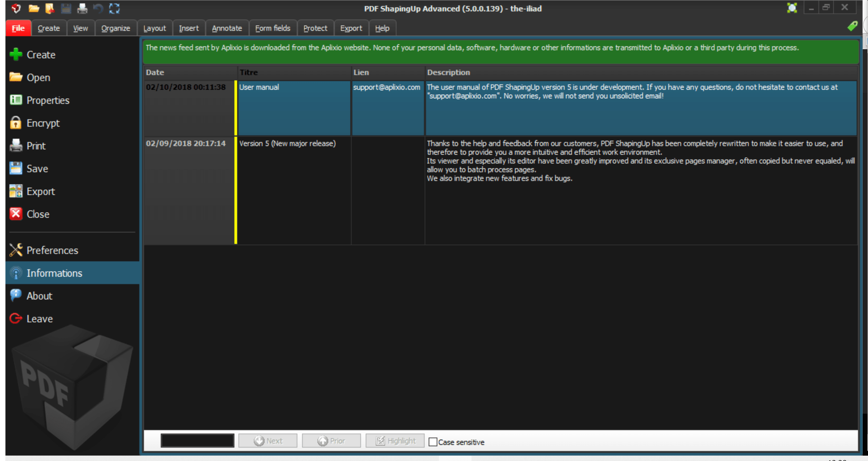Open About in the sidebar
The image size is (868, 461).
click(x=72, y=296)
